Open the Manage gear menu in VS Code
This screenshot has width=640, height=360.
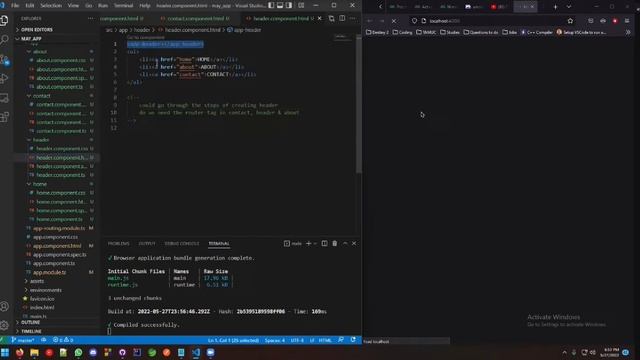[x=4, y=325]
